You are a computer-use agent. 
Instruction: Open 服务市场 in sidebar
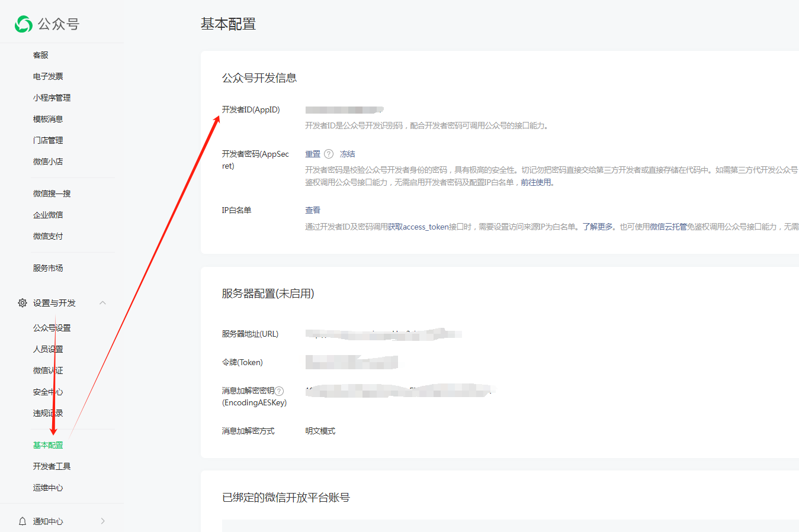[x=48, y=268]
